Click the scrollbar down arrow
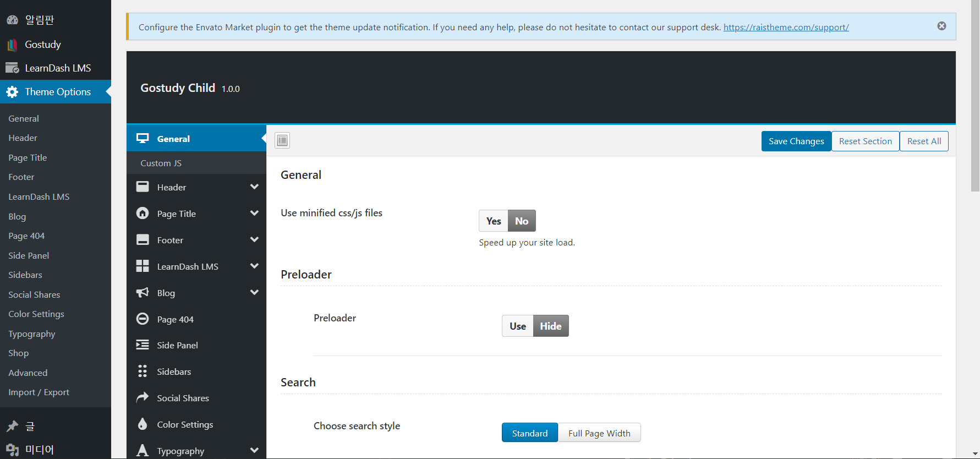The height and width of the screenshot is (459, 980). pyautogui.click(x=975, y=454)
